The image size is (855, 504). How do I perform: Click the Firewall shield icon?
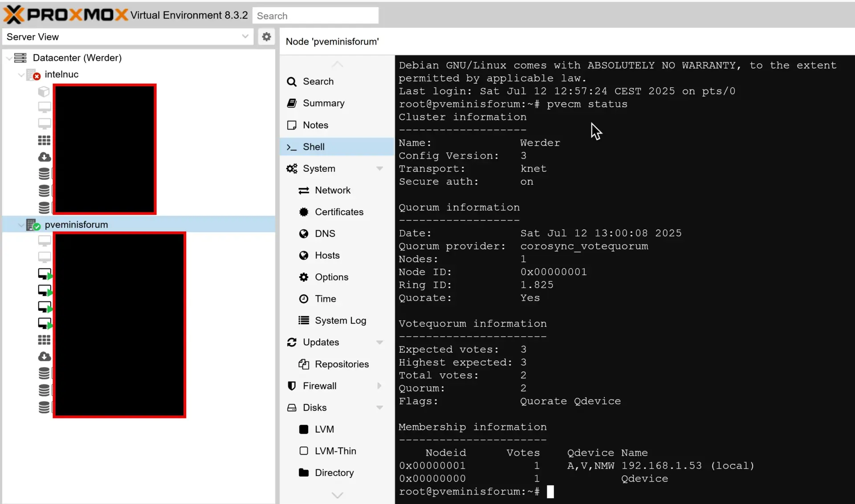(x=292, y=386)
